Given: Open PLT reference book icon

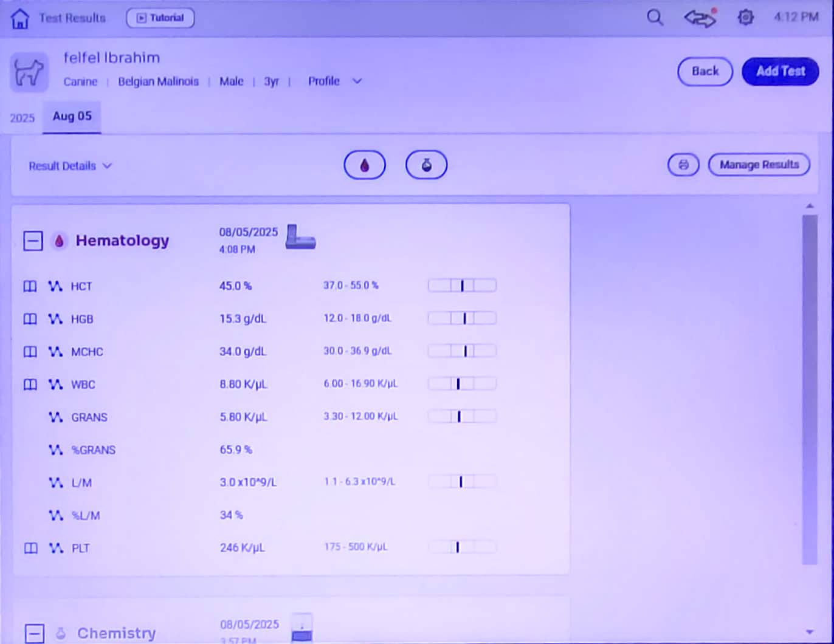Looking at the screenshot, I should pos(30,548).
